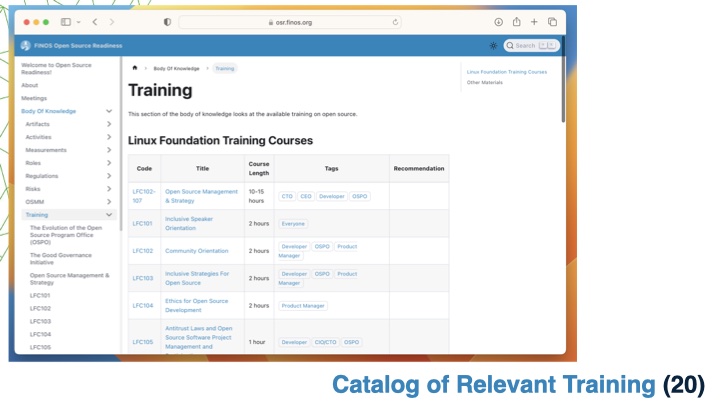Open Body Of Knowledge breadcrumb
Image resolution: width=720 pixels, height=405 pixels.
pyautogui.click(x=176, y=68)
